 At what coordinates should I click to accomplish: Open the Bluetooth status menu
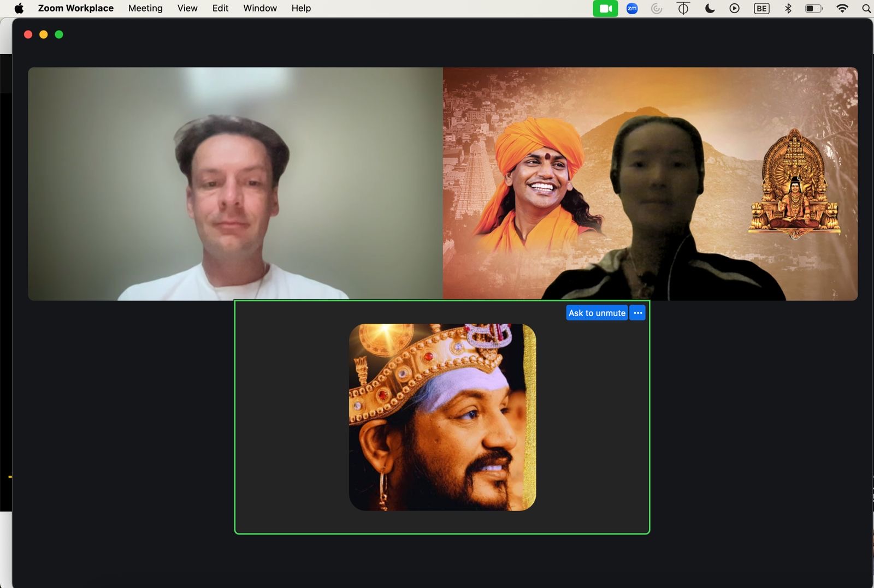click(788, 8)
